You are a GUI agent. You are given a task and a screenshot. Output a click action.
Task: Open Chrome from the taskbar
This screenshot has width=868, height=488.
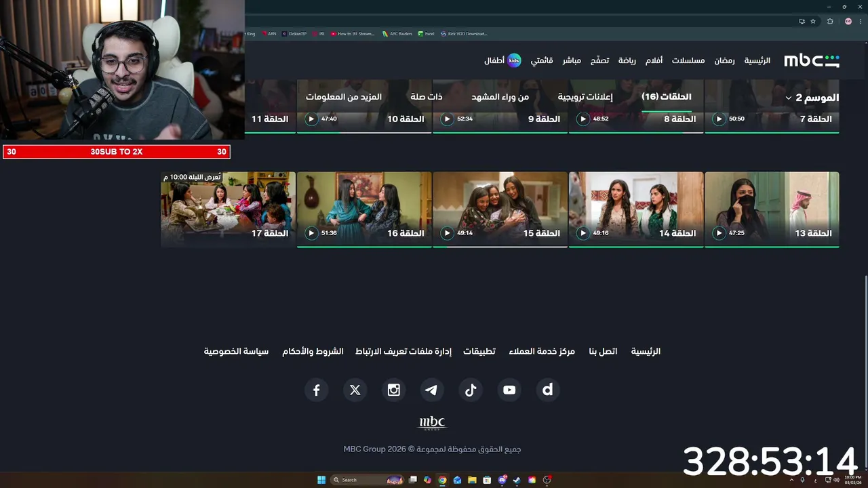pyautogui.click(x=442, y=480)
